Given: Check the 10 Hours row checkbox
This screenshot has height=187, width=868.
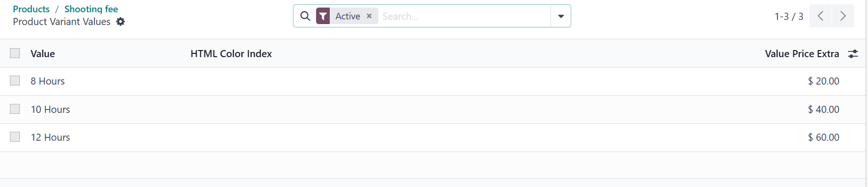Looking at the screenshot, I should [15, 109].
